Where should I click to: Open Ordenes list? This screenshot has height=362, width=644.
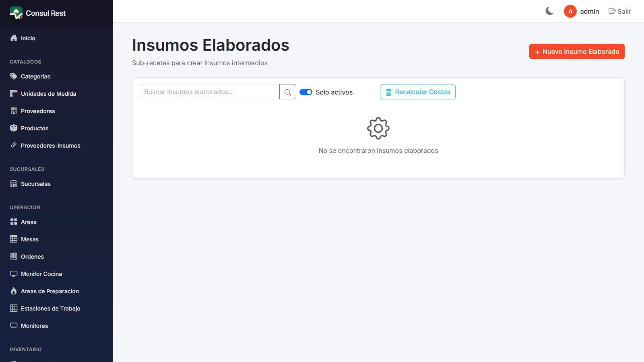56,257
